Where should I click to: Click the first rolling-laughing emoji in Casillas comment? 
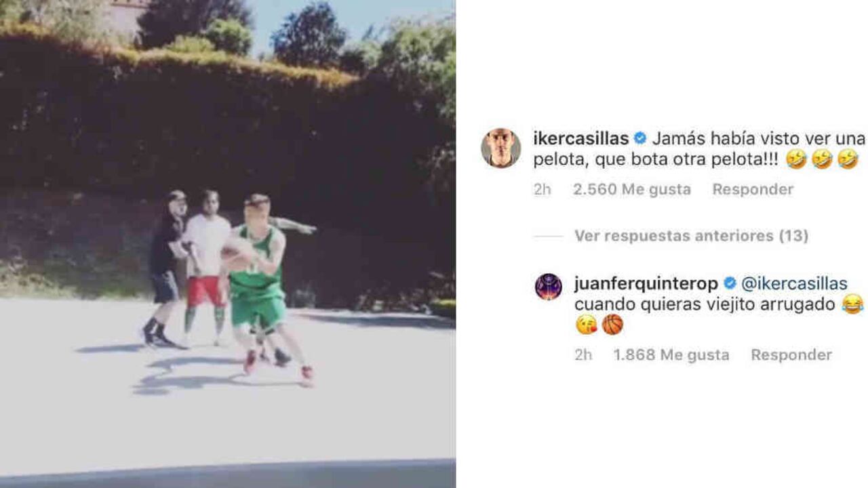tap(796, 159)
